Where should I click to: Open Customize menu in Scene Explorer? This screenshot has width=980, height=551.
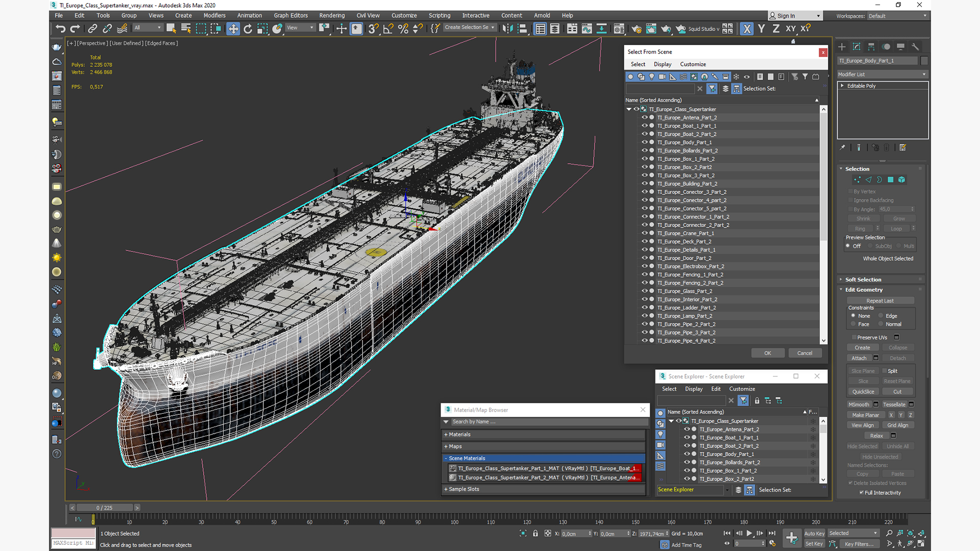742,389
